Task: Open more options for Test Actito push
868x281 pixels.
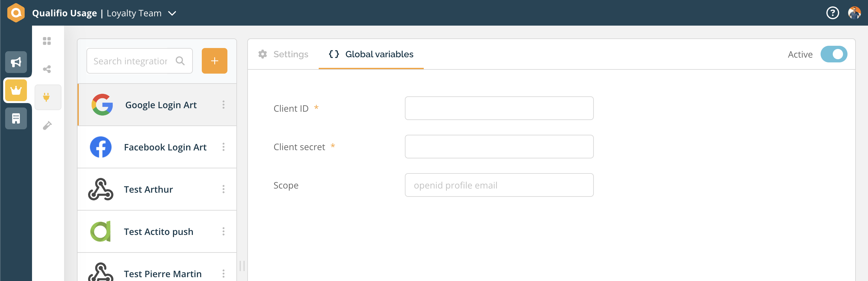Action: [x=223, y=231]
